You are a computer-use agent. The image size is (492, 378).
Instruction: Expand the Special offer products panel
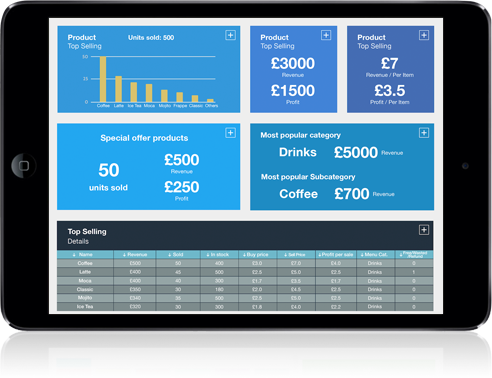[230, 133]
